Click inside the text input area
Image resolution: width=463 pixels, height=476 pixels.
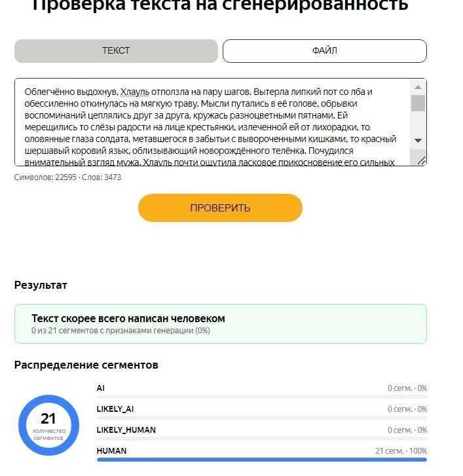(213, 122)
